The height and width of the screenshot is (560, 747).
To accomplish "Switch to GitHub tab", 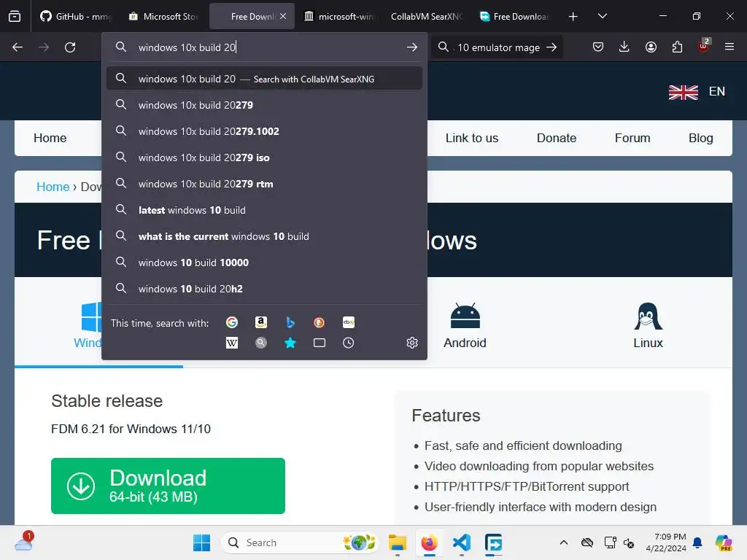I will pos(75,16).
